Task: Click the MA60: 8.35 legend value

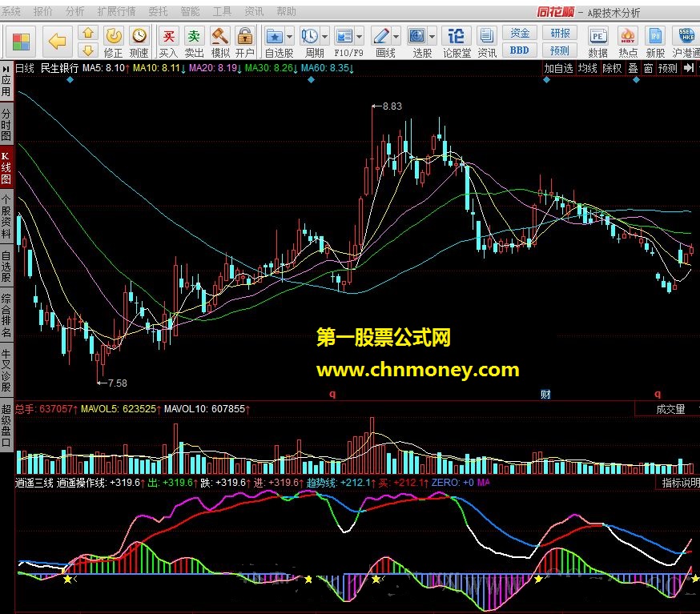Action: 327,68
